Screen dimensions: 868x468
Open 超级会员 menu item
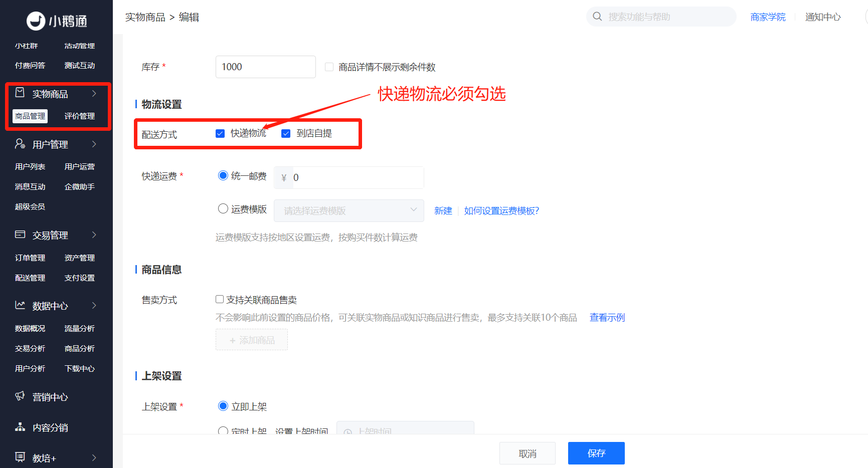pos(30,207)
